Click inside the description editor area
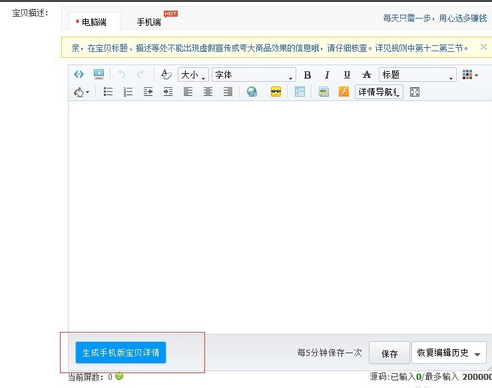Viewport: 492px width, 388px height. tap(280, 217)
